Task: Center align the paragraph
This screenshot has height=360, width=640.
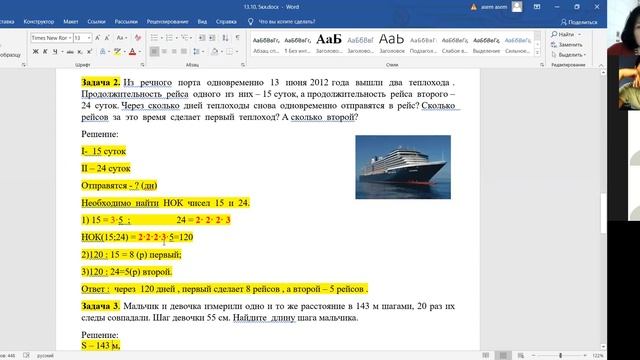Action: 164,52
